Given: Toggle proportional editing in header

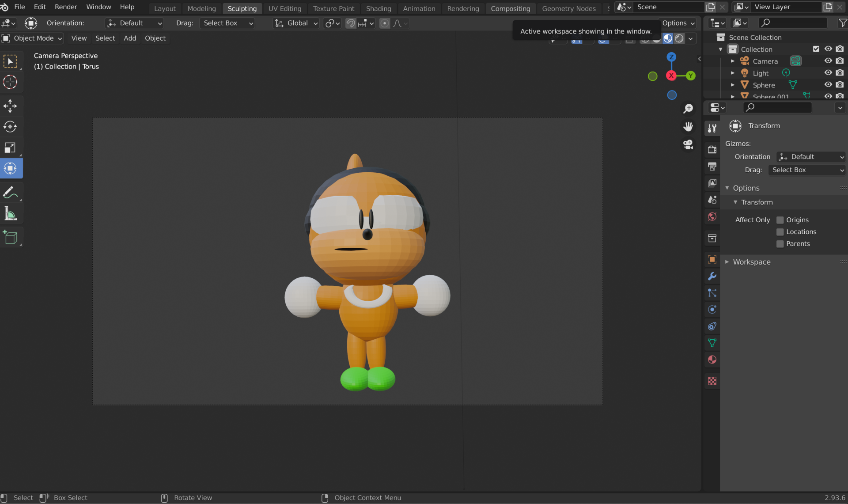Looking at the screenshot, I should point(385,23).
